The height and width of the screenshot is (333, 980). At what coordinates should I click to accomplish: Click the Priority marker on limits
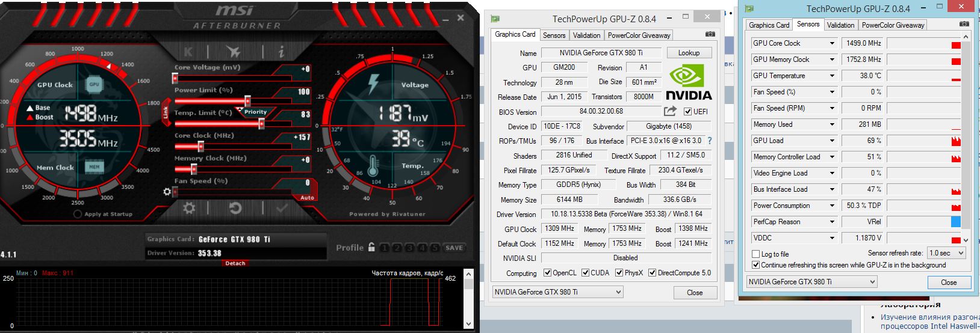255,112
